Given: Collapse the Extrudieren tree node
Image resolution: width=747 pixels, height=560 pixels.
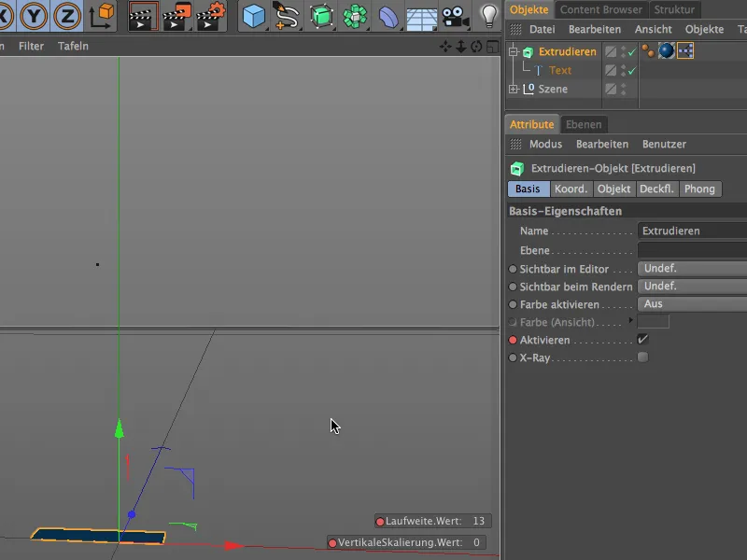Looking at the screenshot, I should click(513, 51).
